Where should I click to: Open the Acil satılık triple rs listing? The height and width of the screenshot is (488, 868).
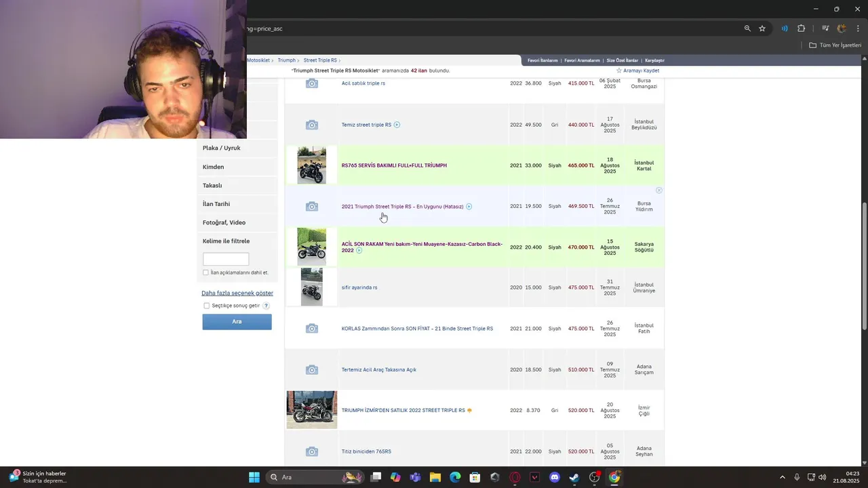tap(363, 83)
